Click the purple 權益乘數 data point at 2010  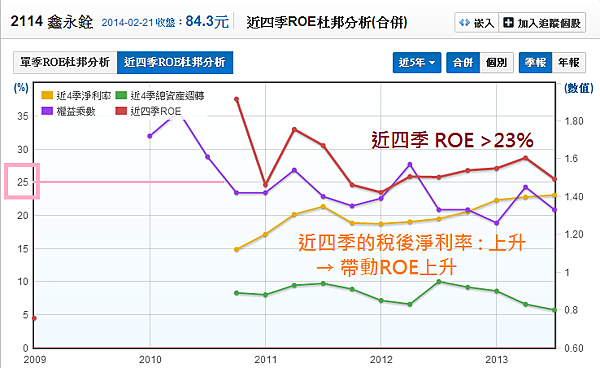click(150, 136)
